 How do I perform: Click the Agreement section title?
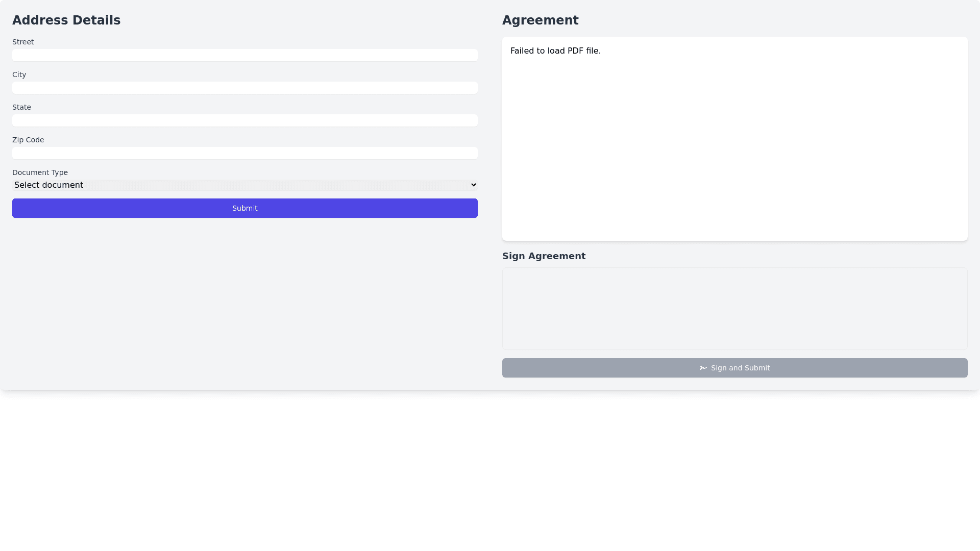tap(540, 20)
